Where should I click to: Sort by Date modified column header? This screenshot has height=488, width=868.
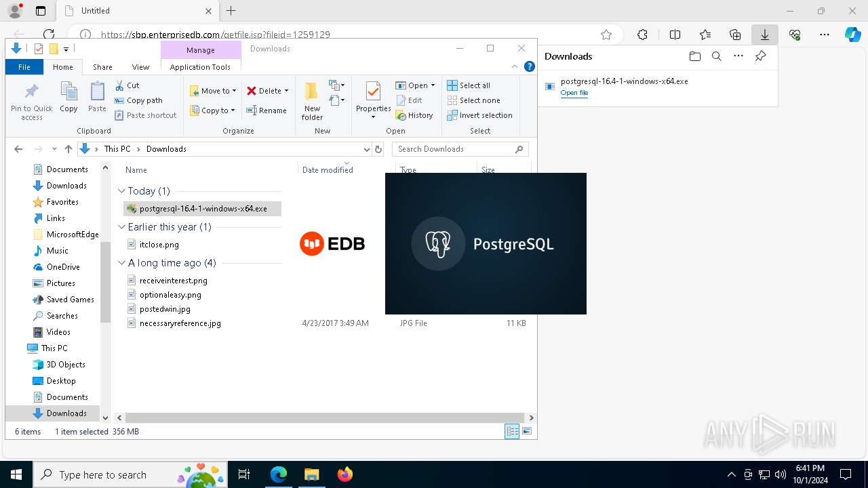point(328,170)
